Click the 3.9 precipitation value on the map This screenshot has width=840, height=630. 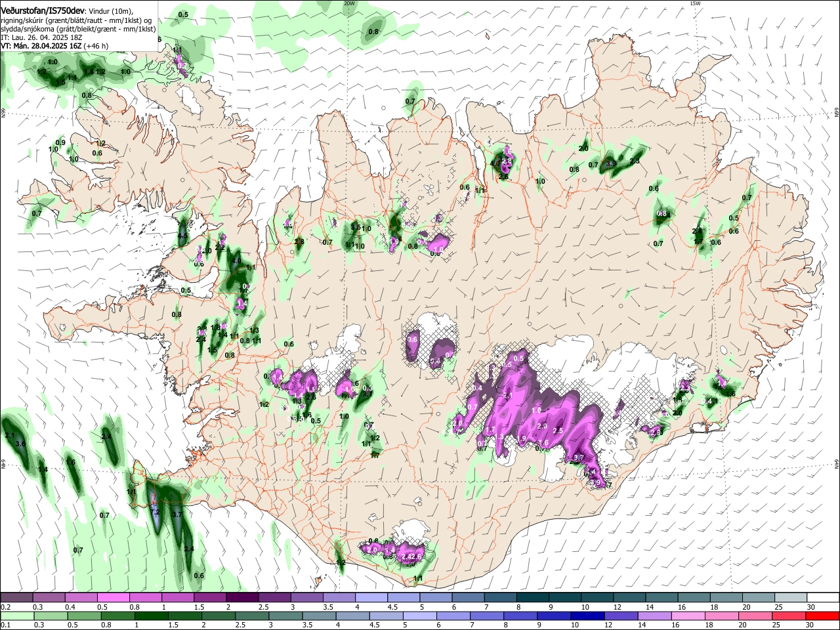(x=611, y=163)
